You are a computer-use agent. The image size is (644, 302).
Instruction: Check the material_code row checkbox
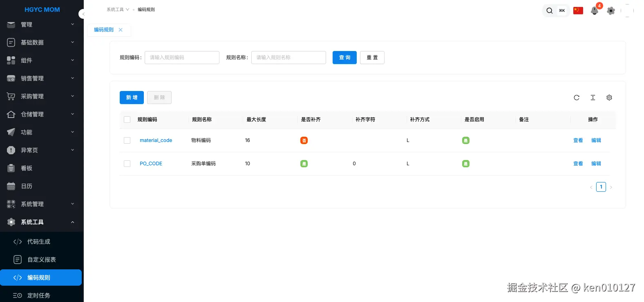click(x=127, y=140)
